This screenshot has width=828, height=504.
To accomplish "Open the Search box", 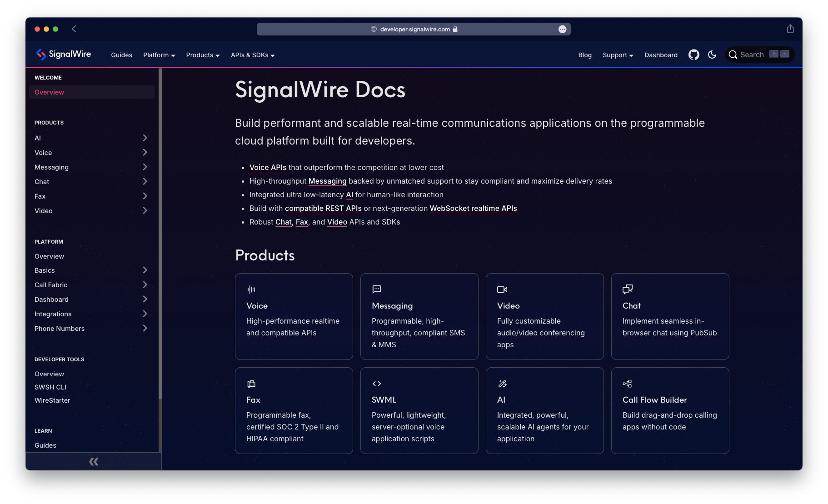I will pyautogui.click(x=760, y=55).
